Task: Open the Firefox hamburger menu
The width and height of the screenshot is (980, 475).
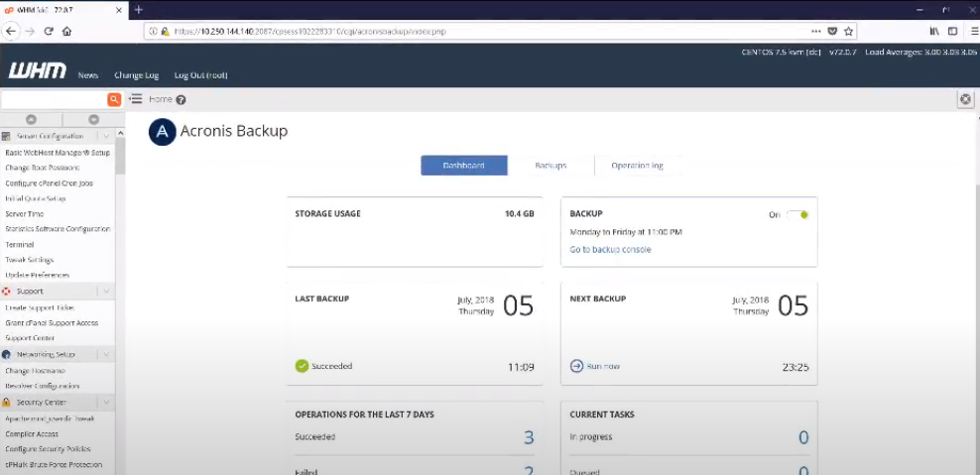Action: click(974, 32)
